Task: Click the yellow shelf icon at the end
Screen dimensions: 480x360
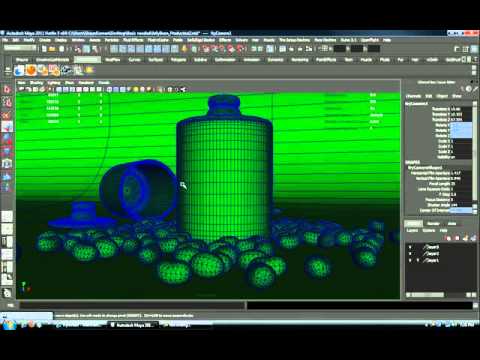Action: tap(89, 70)
